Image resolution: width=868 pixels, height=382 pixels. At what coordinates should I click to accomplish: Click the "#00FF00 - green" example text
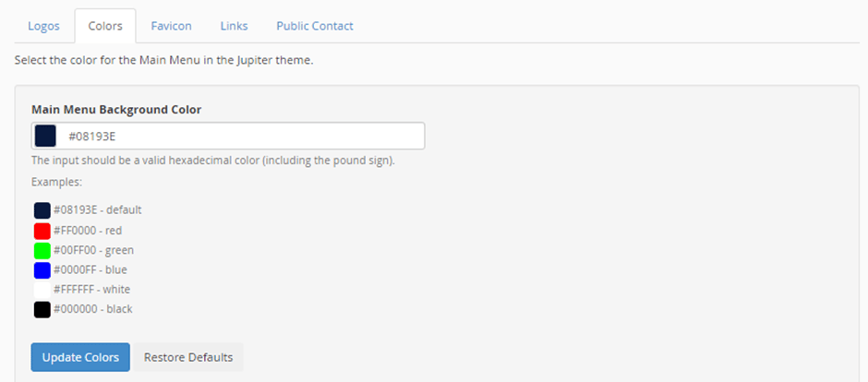tap(93, 250)
